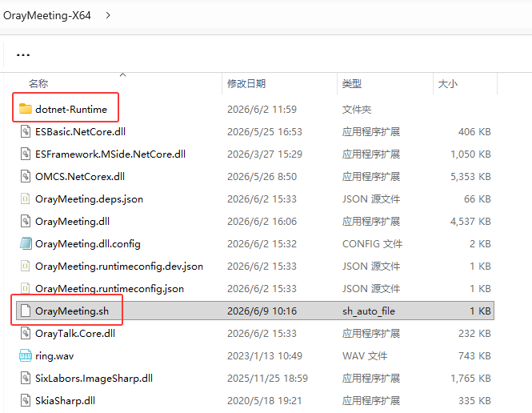
Task: Select the ESBasic.NetCore.dll file name
Action: click(x=81, y=132)
